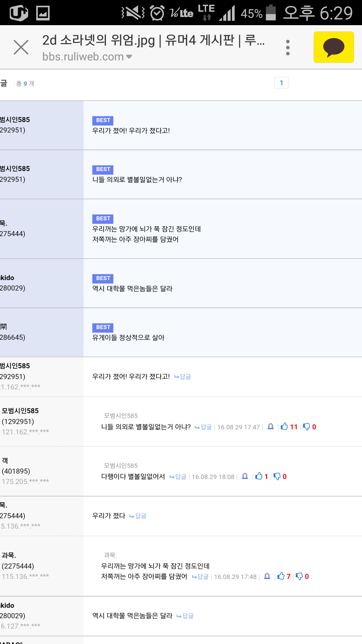
Task: Select comment page number 1
Action: [x=281, y=83]
